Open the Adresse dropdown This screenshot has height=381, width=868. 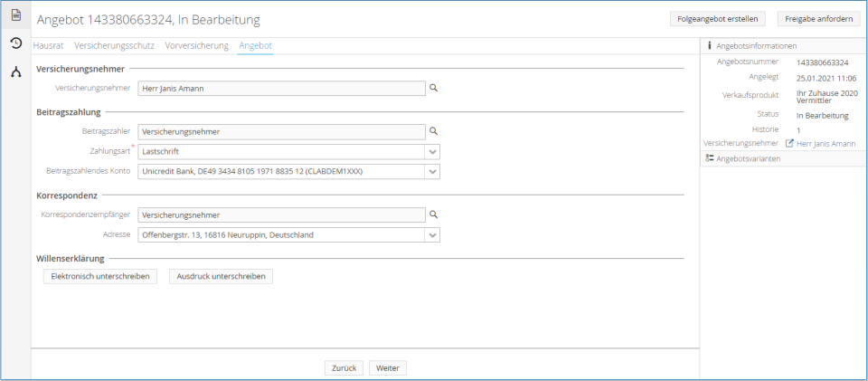pyautogui.click(x=433, y=235)
